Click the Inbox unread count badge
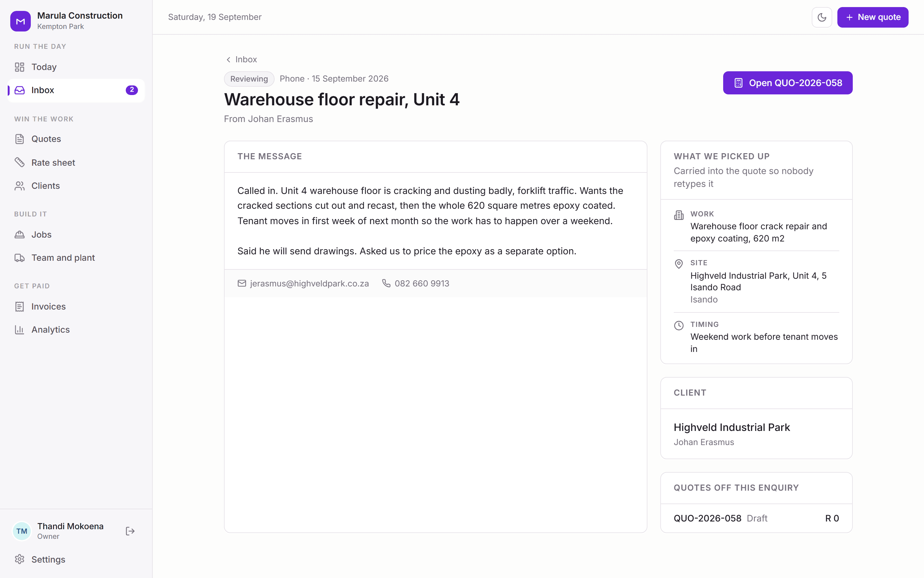 point(132,90)
